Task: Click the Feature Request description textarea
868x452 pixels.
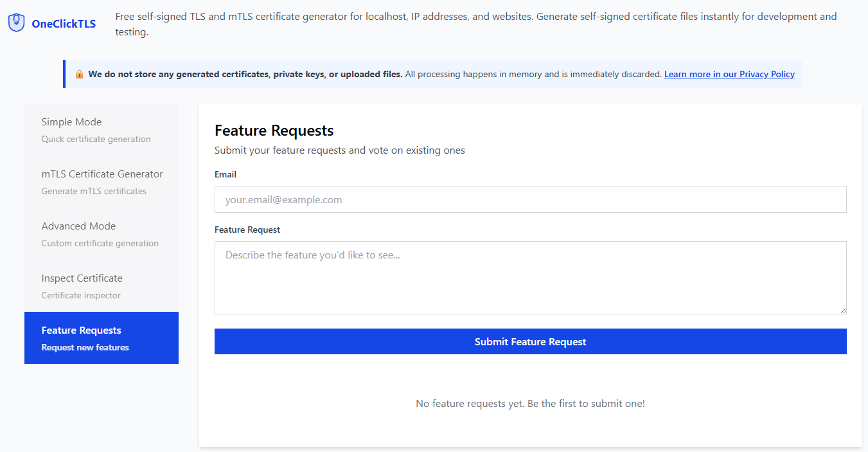Action: point(530,276)
